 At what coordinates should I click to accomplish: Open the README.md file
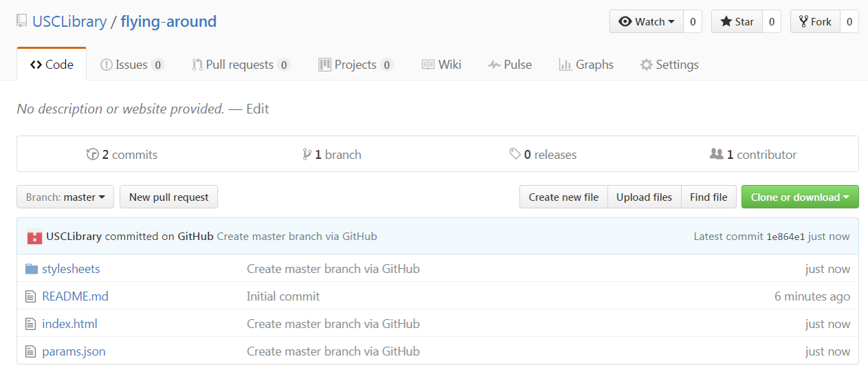pyautogui.click(x=75, y=296)
